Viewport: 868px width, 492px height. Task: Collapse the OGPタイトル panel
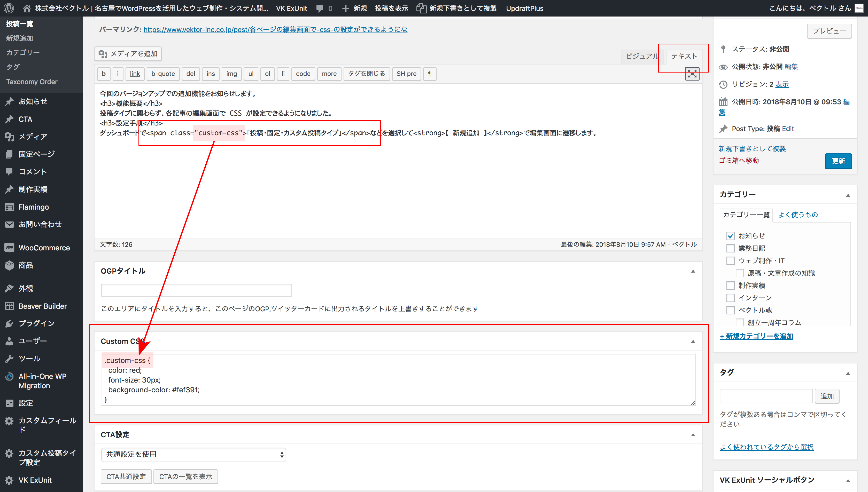point(693,271)
